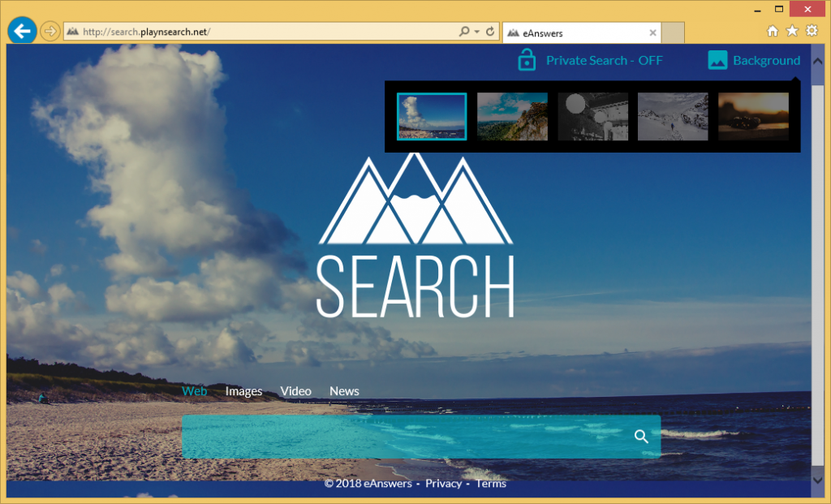This screenshot has width=831, height=504.
Task: Click the search magnifier submit icon
Action: 641,436
